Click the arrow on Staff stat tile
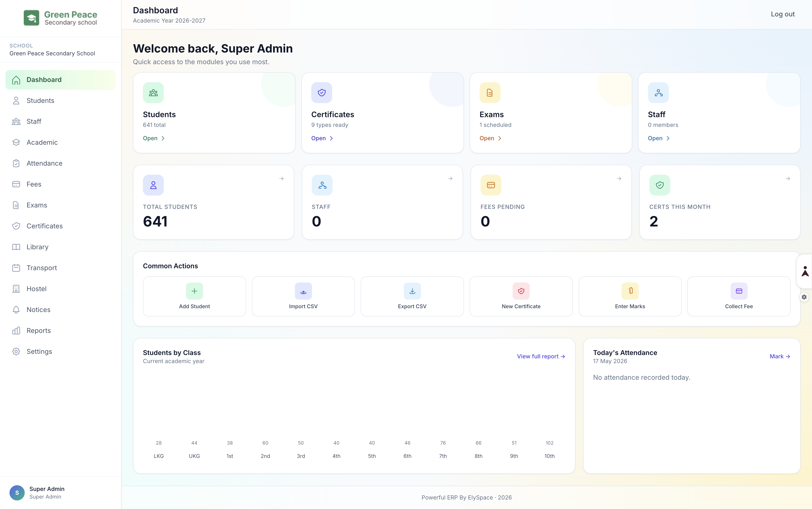 450,178
